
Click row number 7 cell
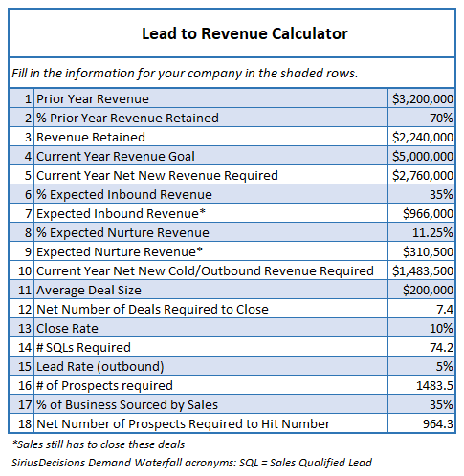pyautogui.click(x=21, y=213)
